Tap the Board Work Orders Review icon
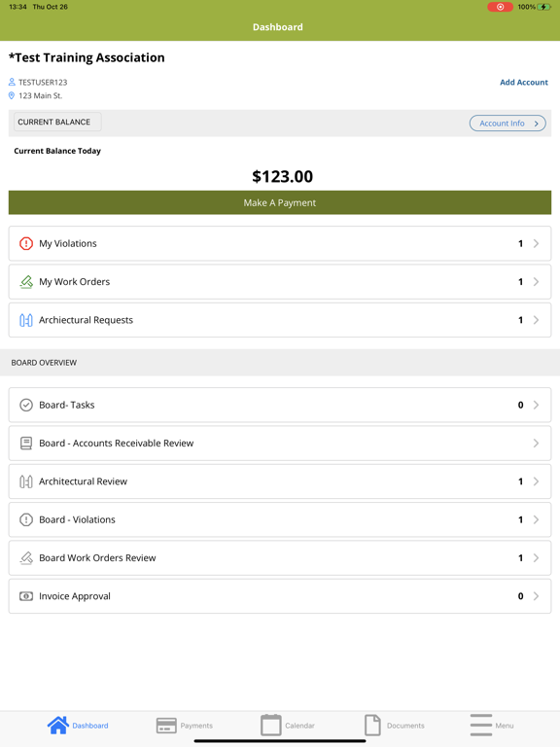 click(26, 558)
